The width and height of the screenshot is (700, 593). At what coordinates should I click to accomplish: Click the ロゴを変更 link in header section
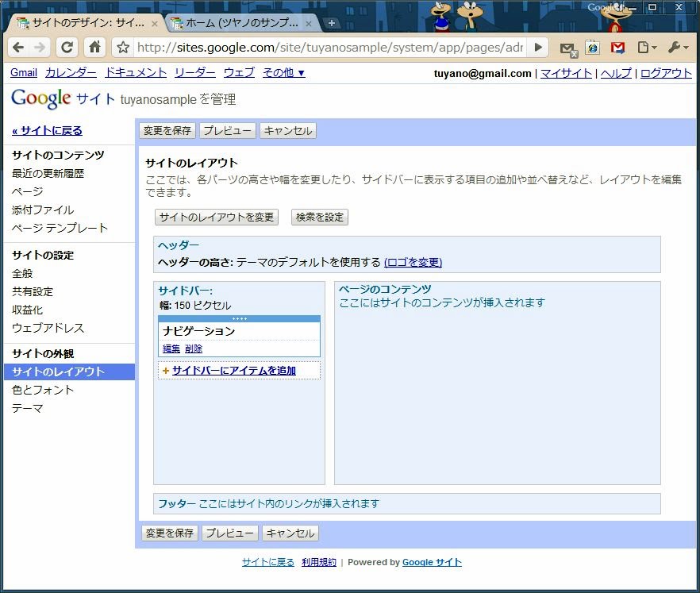point(413,262)
